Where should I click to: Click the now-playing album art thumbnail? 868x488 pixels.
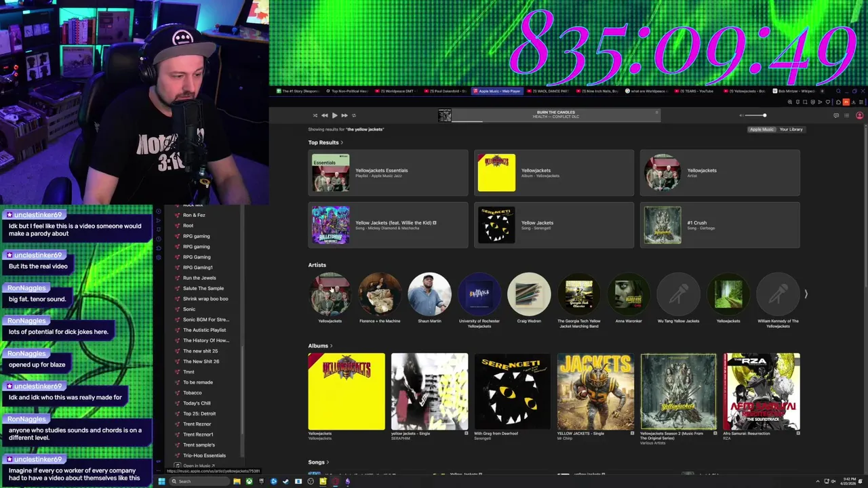pyautogui.click(x=444, y=116)
